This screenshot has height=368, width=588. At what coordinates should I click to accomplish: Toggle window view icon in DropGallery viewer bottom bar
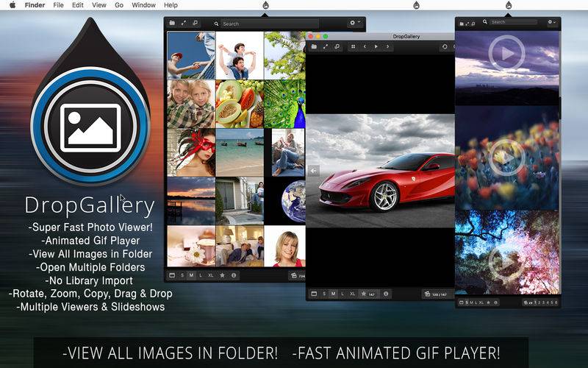(x=315, y=294)
